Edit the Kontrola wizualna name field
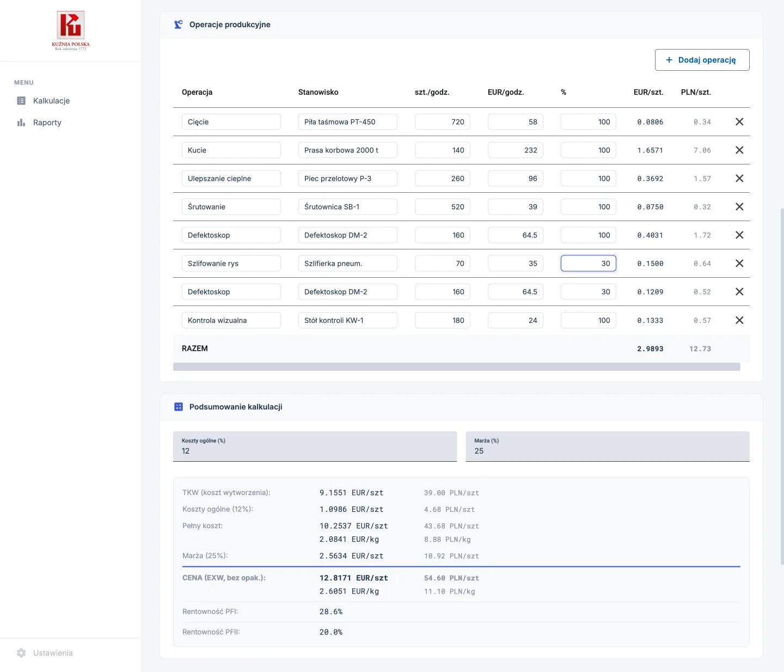This screenshot has width=784, height=672. 231,320
